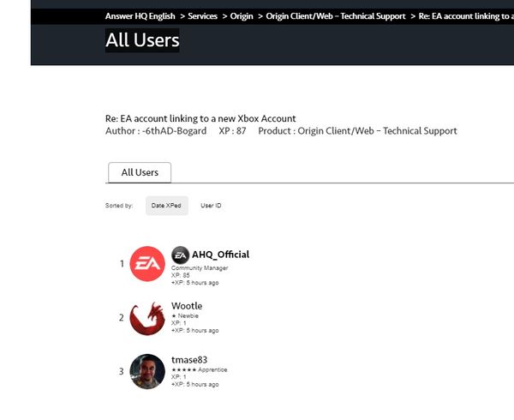Click the Sorted by: label
Screen dimensions: 514x420
[x=119, y=206]
